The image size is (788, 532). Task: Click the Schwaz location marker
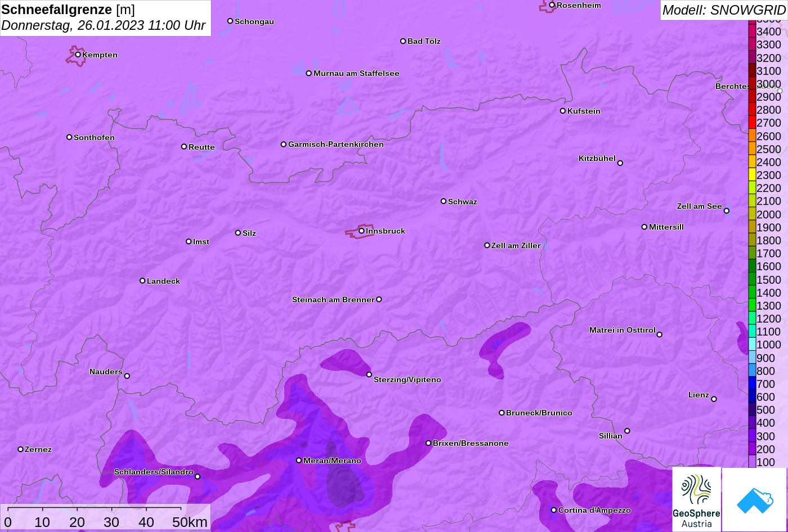coord(444,201)
